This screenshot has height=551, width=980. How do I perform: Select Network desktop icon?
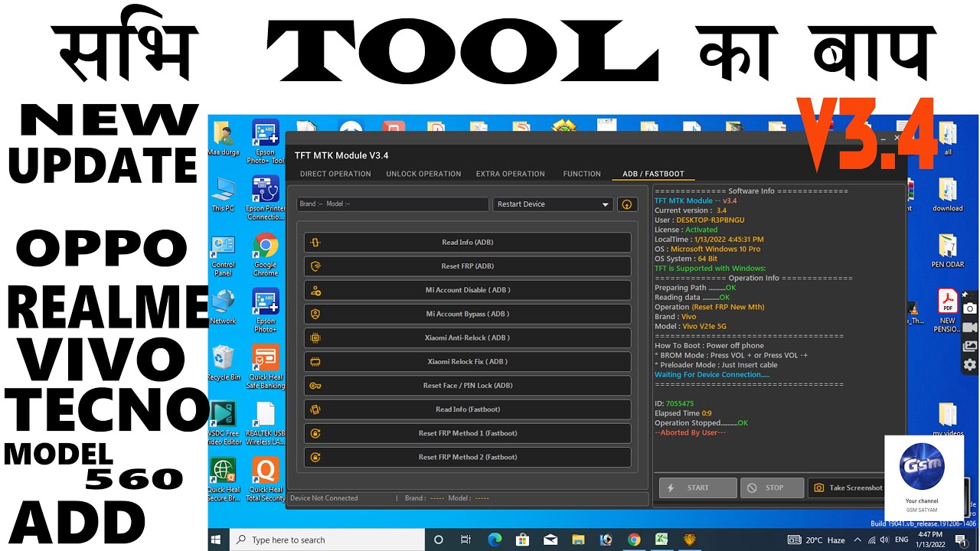tap(224, 308)
